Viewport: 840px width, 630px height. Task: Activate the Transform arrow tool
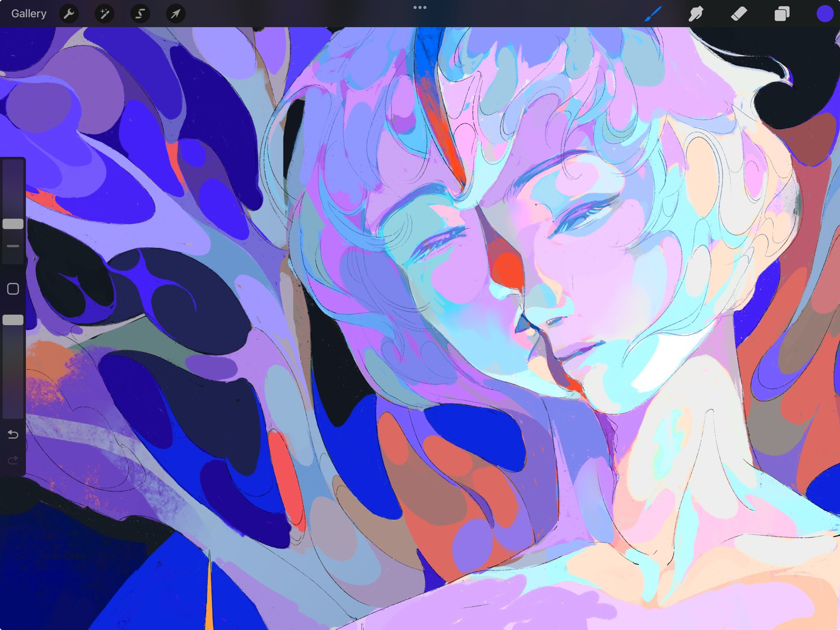176,14
